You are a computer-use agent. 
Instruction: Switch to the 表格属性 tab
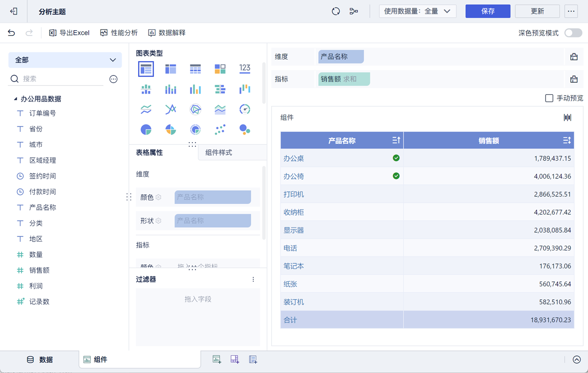point(149,152)
